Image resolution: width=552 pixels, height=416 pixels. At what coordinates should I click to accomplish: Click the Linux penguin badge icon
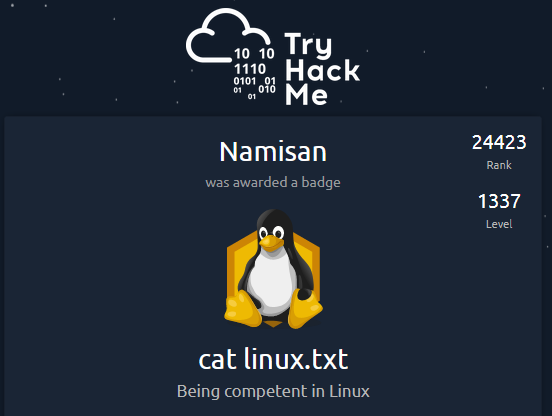(x=273, y=269)
